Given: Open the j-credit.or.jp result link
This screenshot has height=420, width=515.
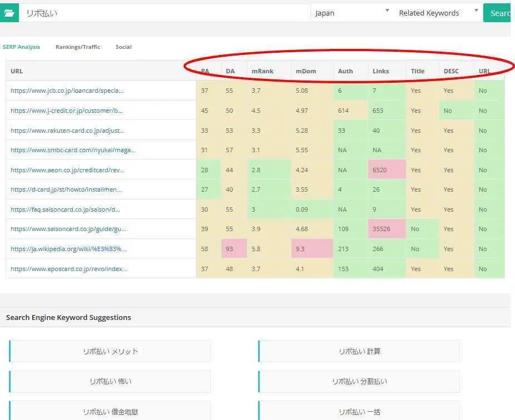Looking at the screenshot, I should pyautogui.click(x=66, y=111).
